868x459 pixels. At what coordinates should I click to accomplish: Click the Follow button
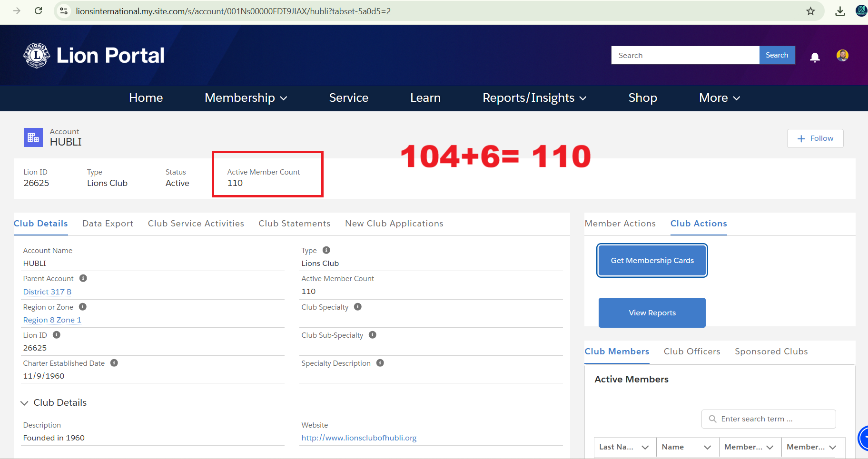815,138
